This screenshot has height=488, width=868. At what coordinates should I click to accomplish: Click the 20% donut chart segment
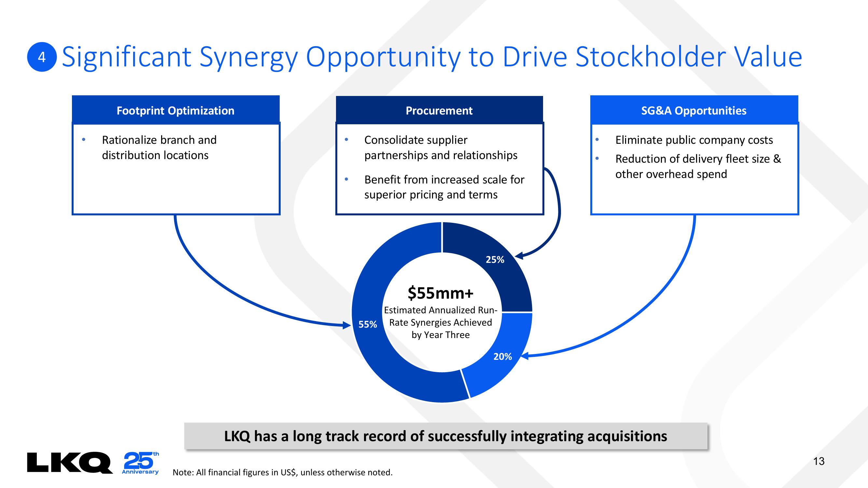[502, 357]
